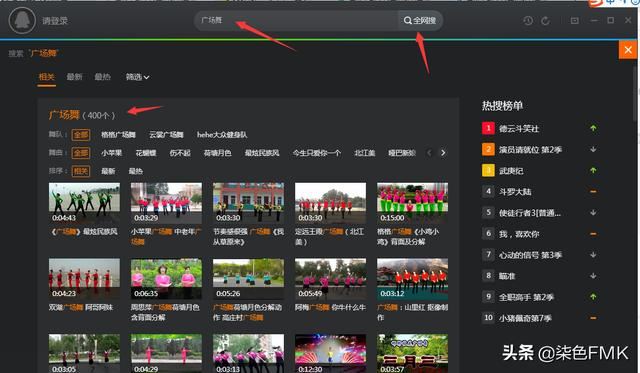
Task: Open hot search 武庚纪
Action: (x=511, y=171)
